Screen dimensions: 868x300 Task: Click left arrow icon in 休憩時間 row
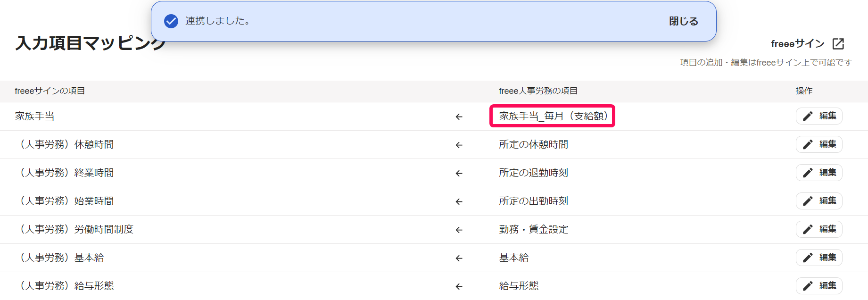(x=459, y=145)
